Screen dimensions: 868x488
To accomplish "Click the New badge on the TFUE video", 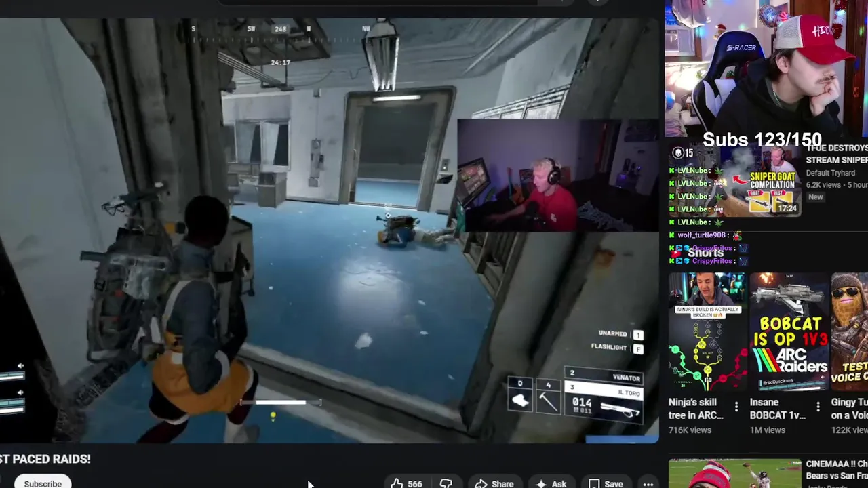I will [815, 197].
